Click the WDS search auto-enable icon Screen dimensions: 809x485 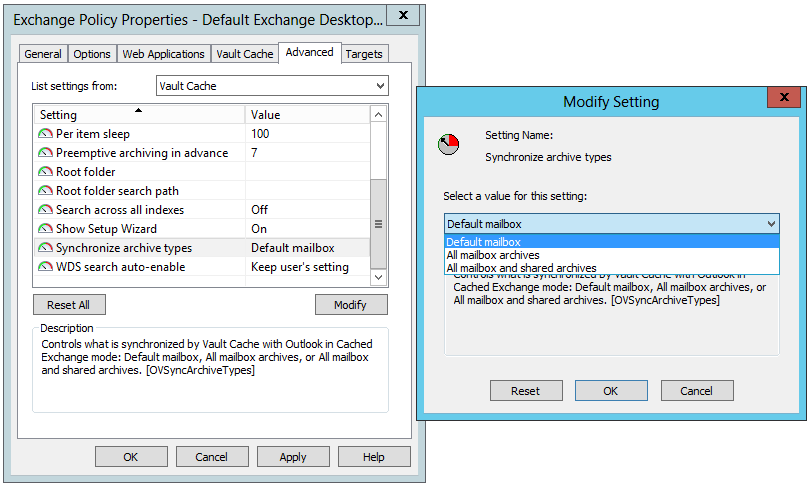(x=45, y=267)
